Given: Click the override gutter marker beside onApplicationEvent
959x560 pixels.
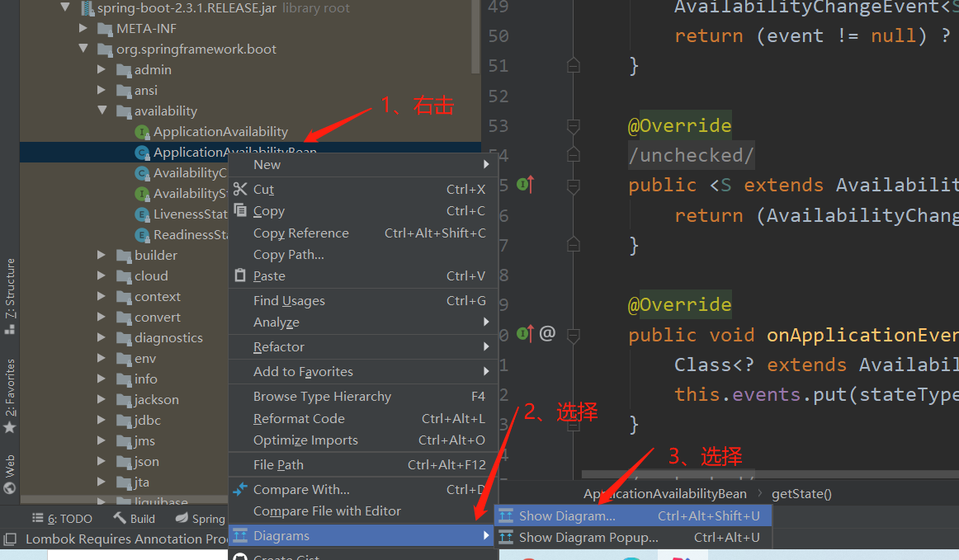Looking at the screenshot, I should coord(526,334).
